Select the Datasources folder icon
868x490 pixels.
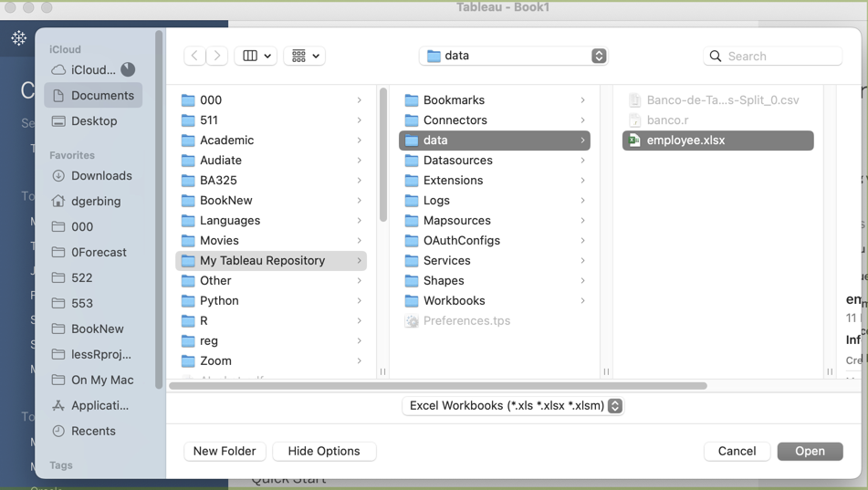click(412, 161)
